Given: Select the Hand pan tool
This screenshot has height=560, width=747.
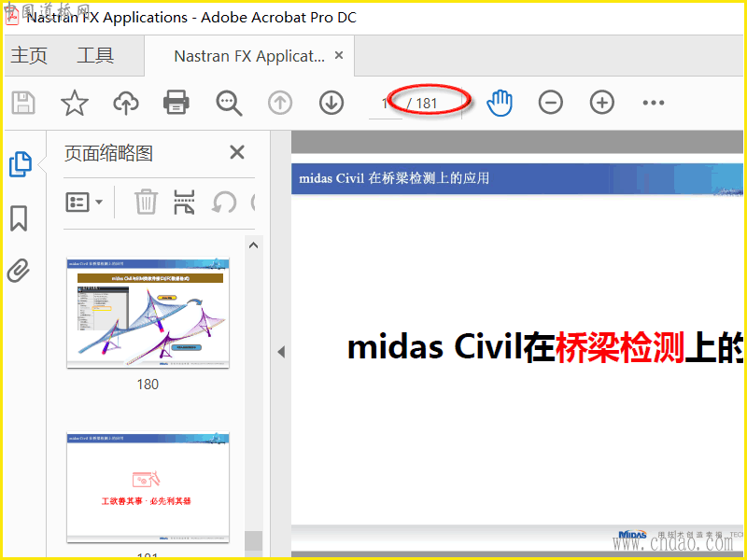Looking at the screenshot, I should [x=500, y=103].
